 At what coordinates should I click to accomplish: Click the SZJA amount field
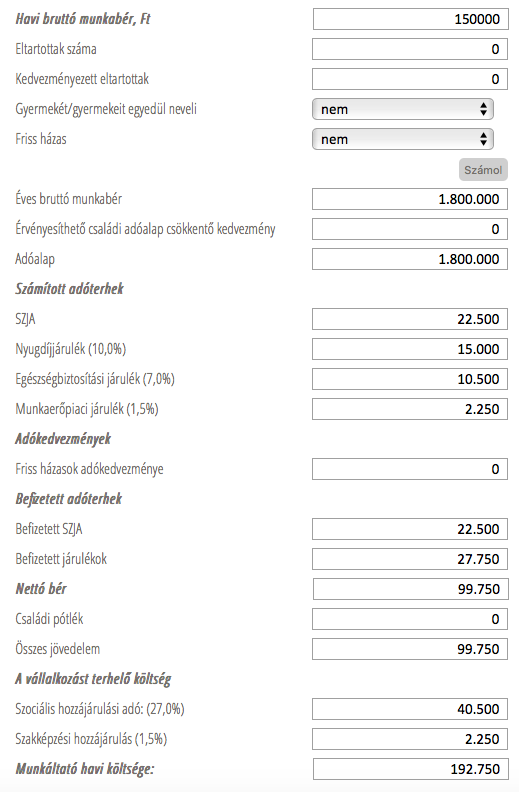tap(409, 319)
